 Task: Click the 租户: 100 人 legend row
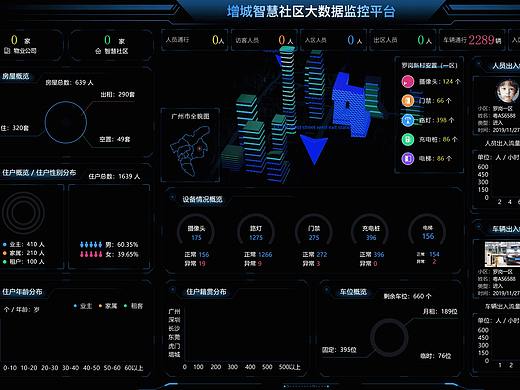(x=24, y=262)
